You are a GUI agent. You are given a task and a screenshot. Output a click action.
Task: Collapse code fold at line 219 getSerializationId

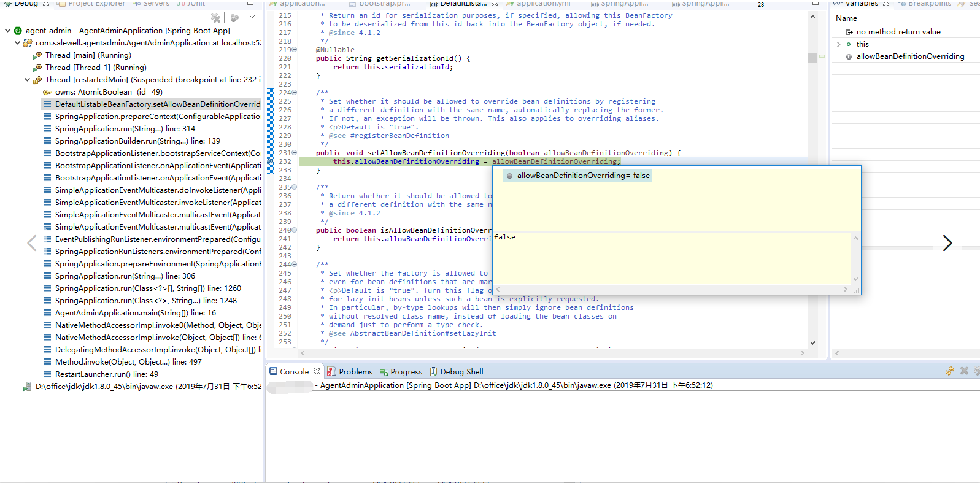click(x=295, y=50)
